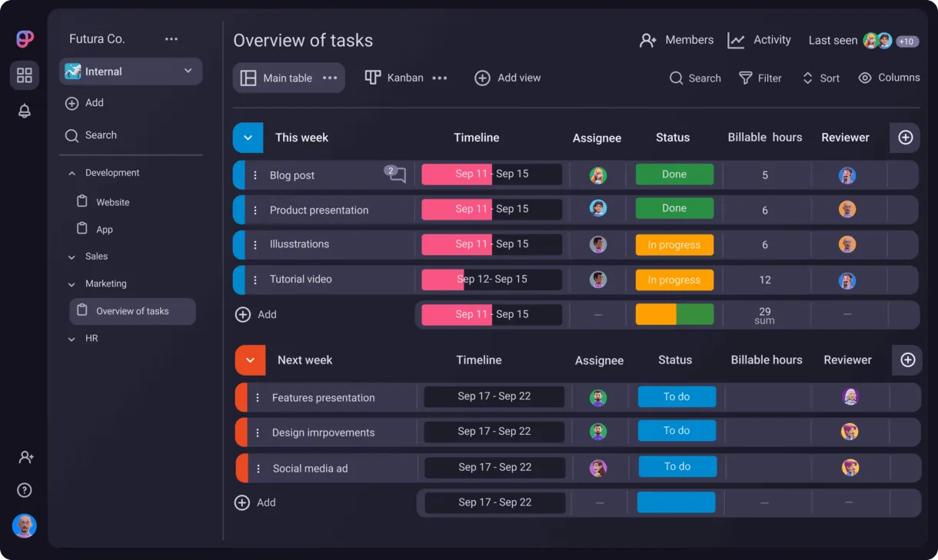Click the In progress status of Tutorial video

pos(674,280)
